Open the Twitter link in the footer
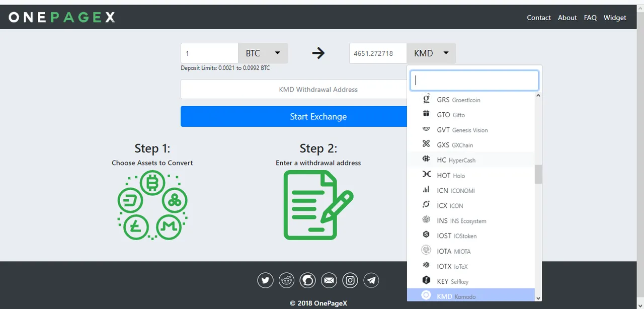The image size is (644, 309). (265, 280)
